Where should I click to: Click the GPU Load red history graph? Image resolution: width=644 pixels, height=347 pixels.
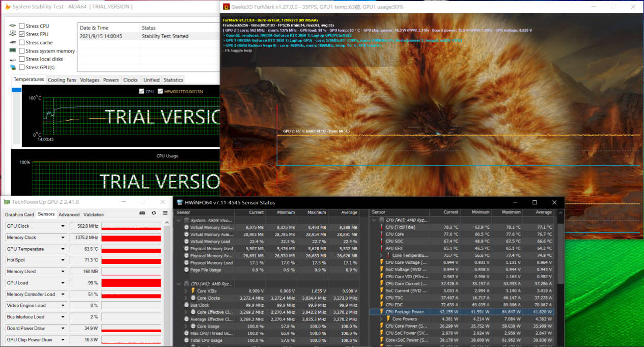coord(131,283)
